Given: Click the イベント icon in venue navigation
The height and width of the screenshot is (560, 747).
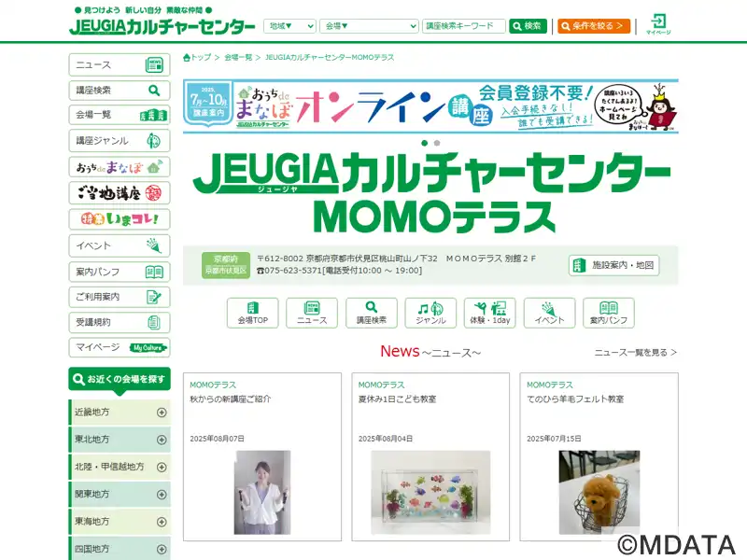Looking at the screenshot, I should [549, 313].
